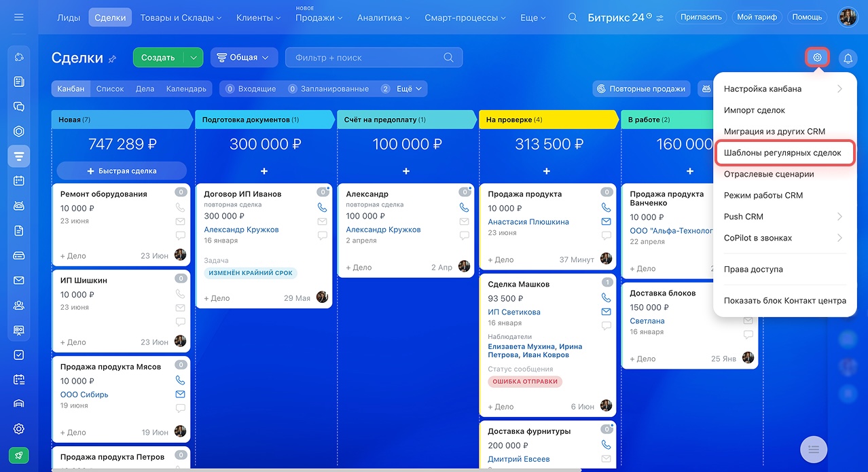This screenshot has height=472, width=868.
Task: Click the magnifier in filter search field
Action: click(x=448, y=58)
